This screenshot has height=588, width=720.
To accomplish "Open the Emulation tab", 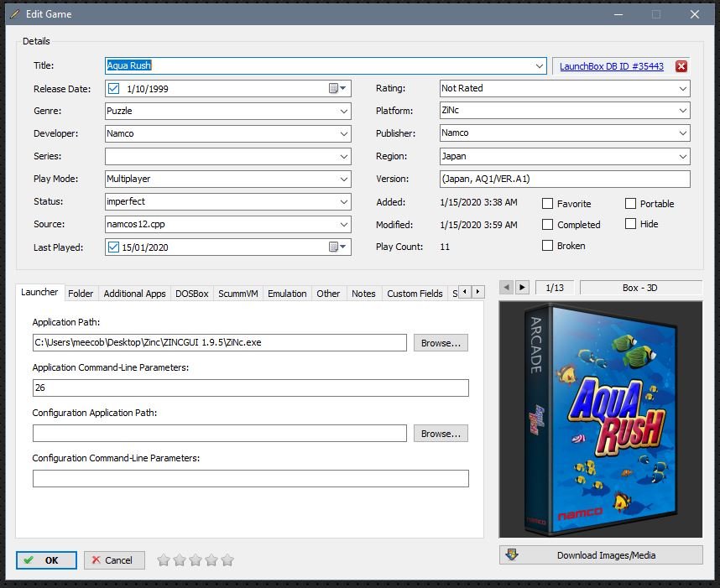I will pyautogui.click(x=287, y=294).
